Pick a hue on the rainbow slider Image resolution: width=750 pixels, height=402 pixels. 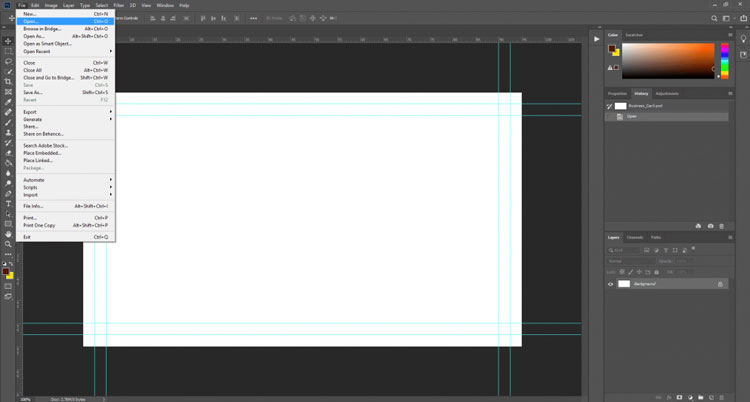pos(725,61)
